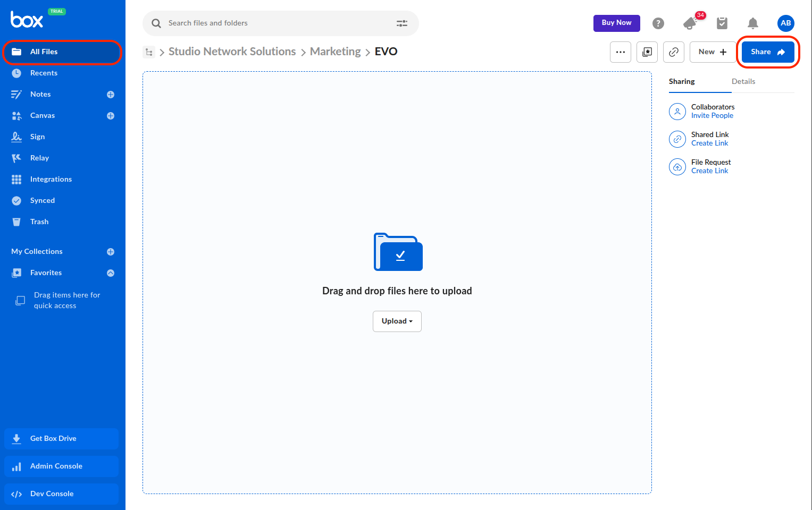Screen dimensions: 812x510
Task: Click My Collections heading
Action: click(x=37, y=251)
